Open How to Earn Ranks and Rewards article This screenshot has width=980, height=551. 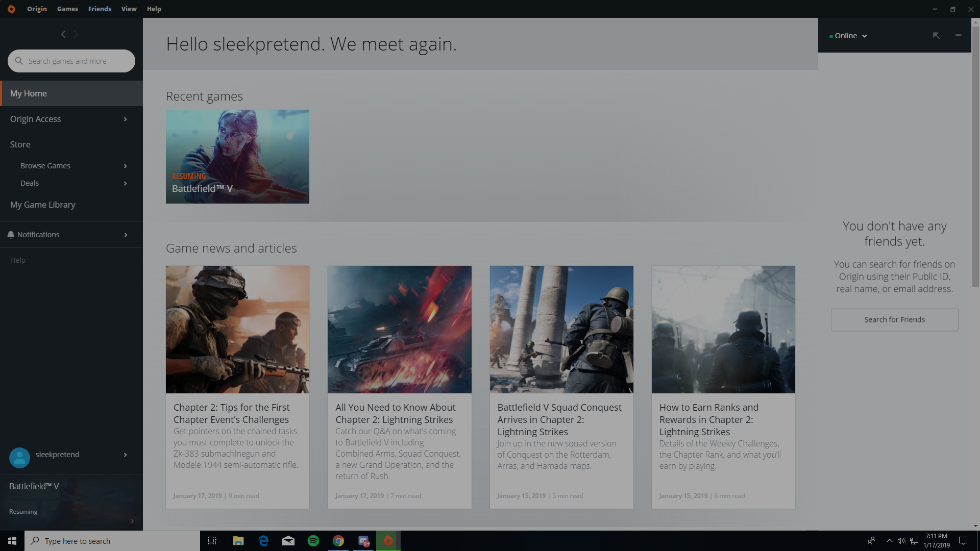[709, 419]
